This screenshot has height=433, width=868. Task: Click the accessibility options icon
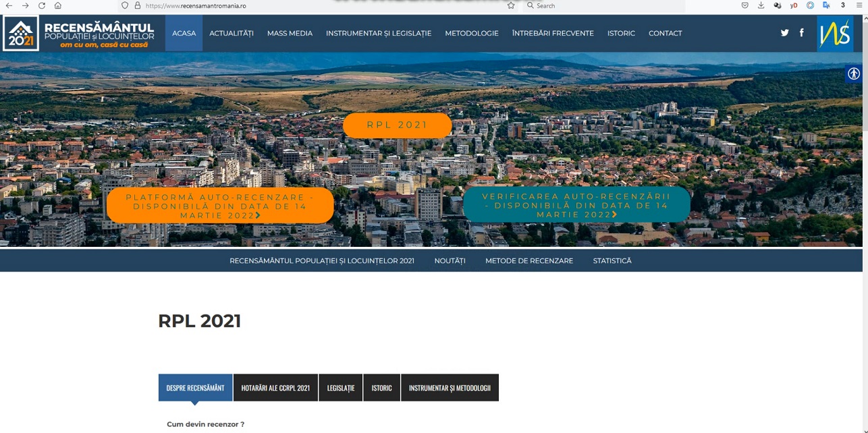pyautogui.click(x=854, y=74)
